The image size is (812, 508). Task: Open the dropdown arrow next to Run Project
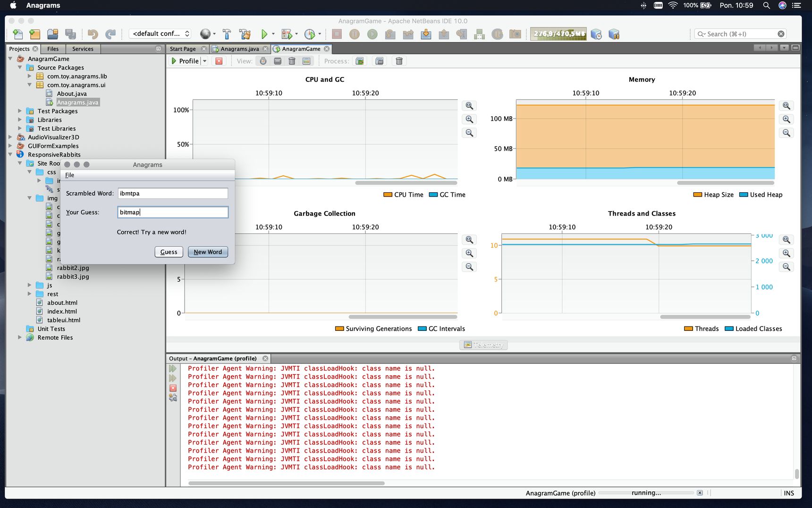pos(273,34)
